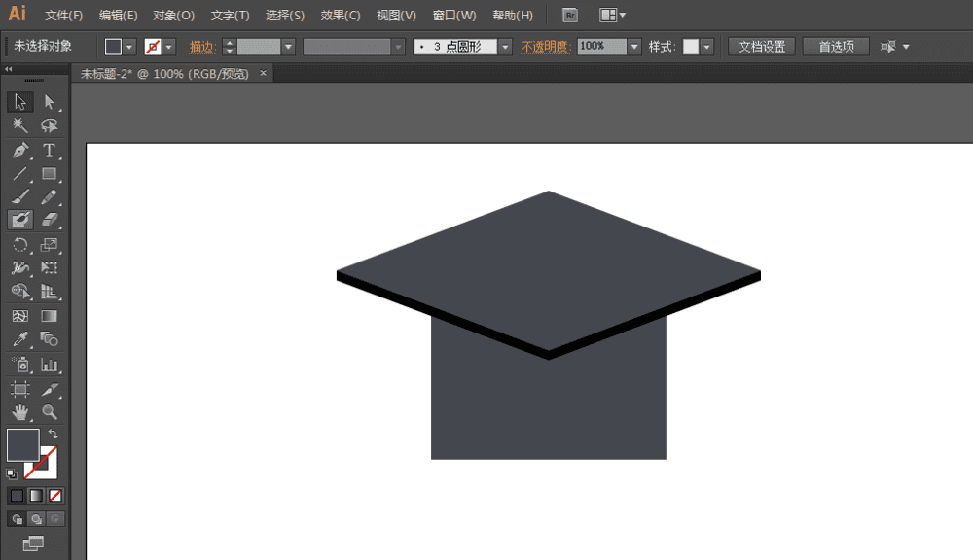Activate the Eyedropper tool
Screen dimensions: 973x560
tap(19, 339)
